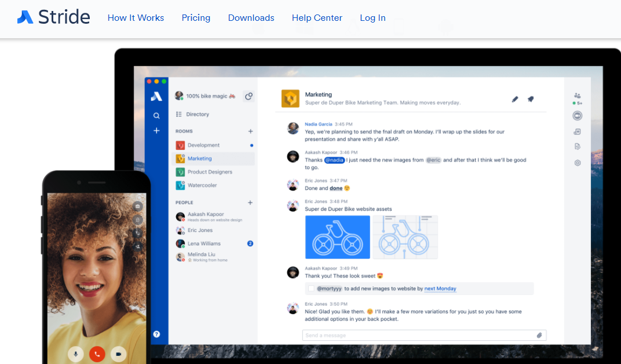The image size is (621, 364).
Task: Click the 100% bike magic profile avatar
Action: (179, 95)
